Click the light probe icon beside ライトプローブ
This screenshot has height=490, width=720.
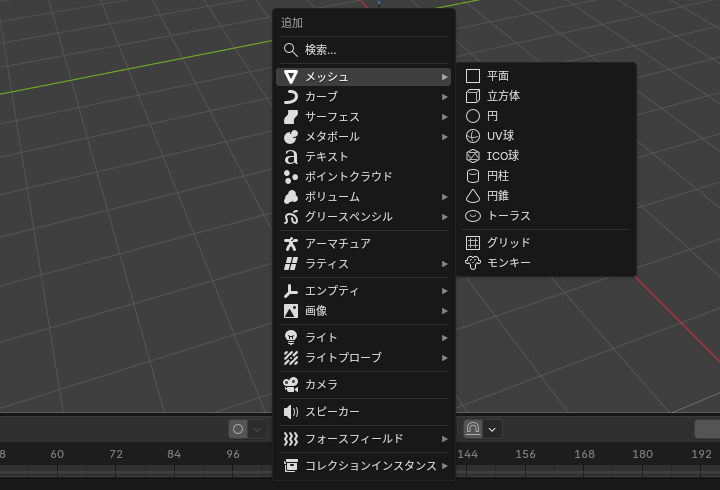[291, 358]
